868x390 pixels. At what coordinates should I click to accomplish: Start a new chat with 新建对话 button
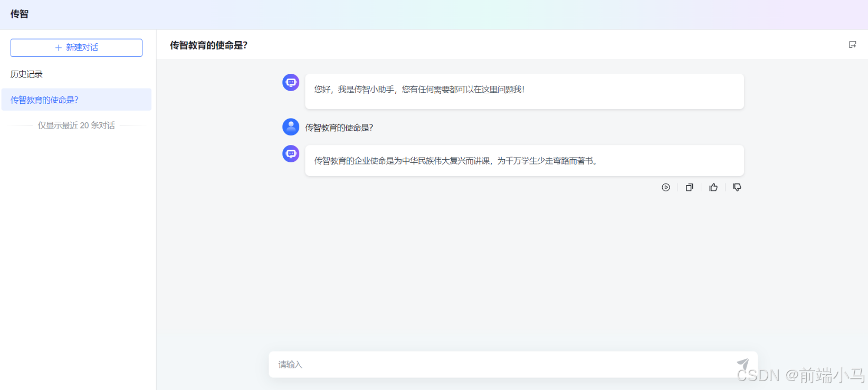click(77, 47)
